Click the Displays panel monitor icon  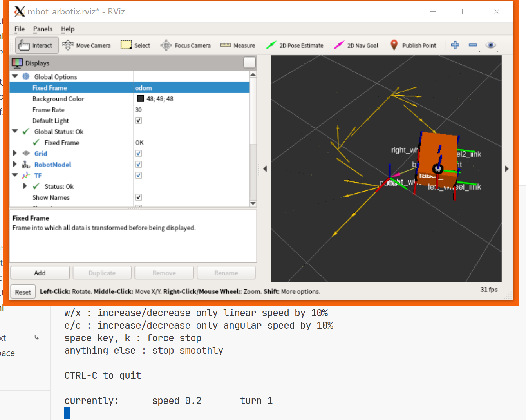(17, 63)
